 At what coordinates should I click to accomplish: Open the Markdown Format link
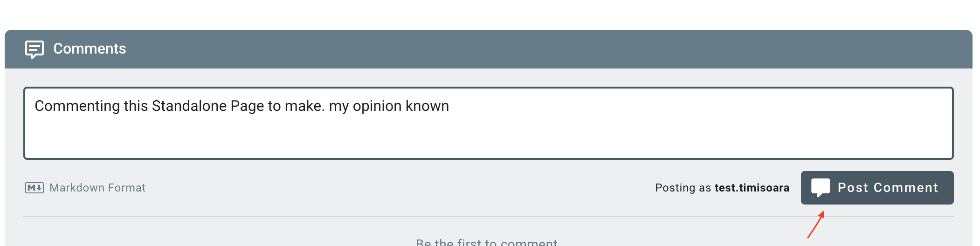coord(97,188)
